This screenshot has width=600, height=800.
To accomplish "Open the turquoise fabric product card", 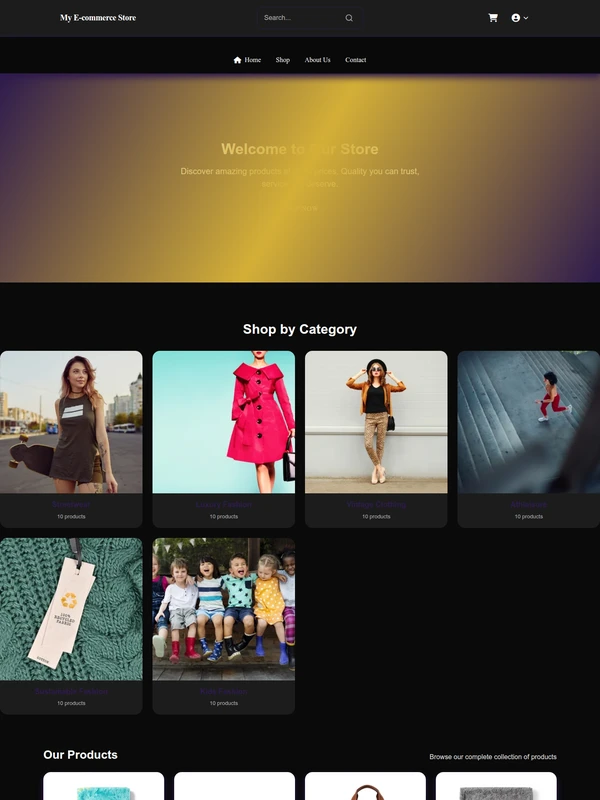I will coord(104,786).
